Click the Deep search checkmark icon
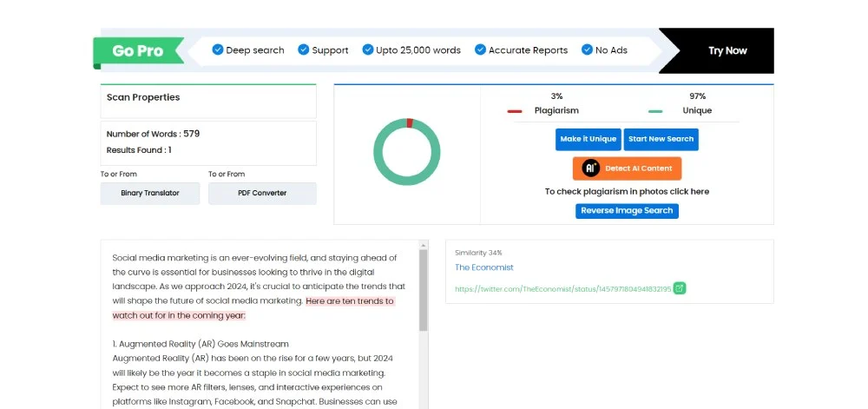868x409 pixels. 218,49
